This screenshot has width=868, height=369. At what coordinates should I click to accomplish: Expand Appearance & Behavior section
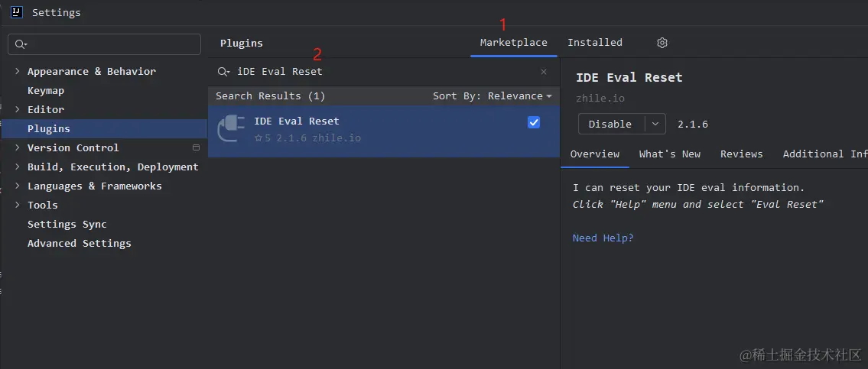(x=18, y=71)
